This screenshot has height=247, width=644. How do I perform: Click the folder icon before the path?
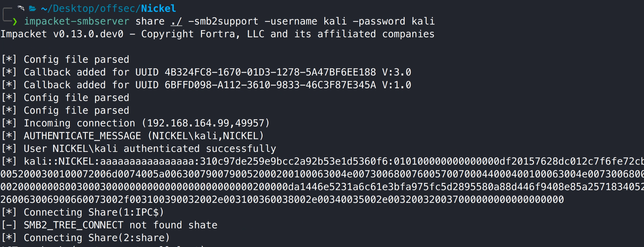(33, 8)
